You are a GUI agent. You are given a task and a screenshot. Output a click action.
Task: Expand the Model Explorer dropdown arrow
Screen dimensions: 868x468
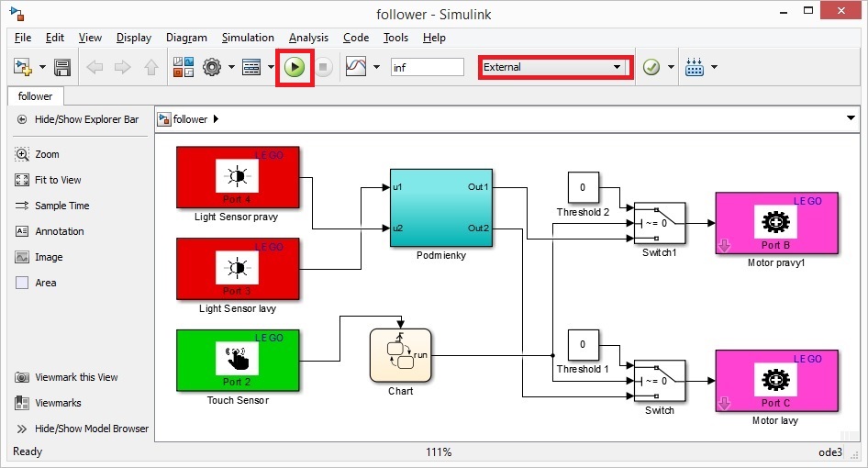pos(271,67)
